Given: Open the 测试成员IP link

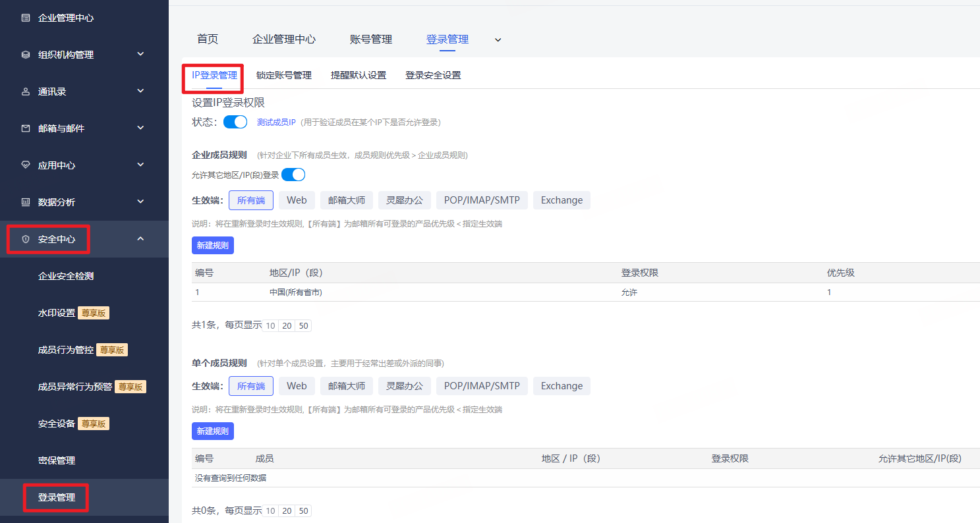Looking at the screenshot, I should click(276, 123).
